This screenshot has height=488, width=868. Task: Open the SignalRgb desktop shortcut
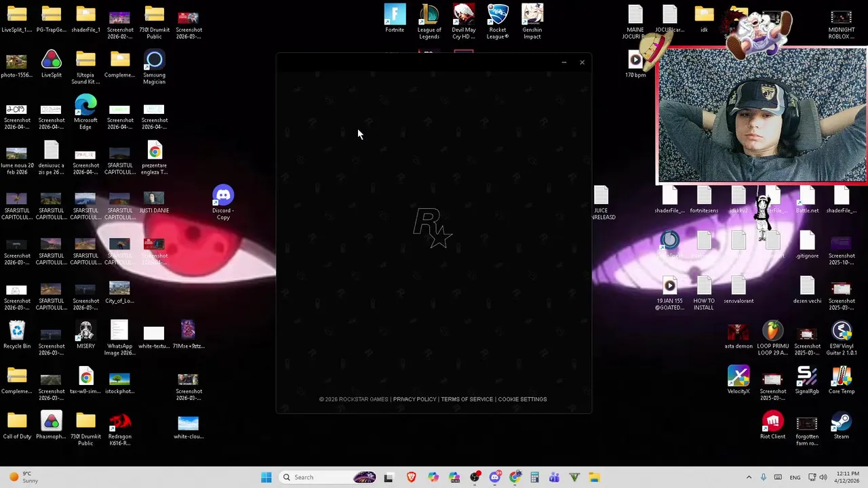click(x=807, y=381)
